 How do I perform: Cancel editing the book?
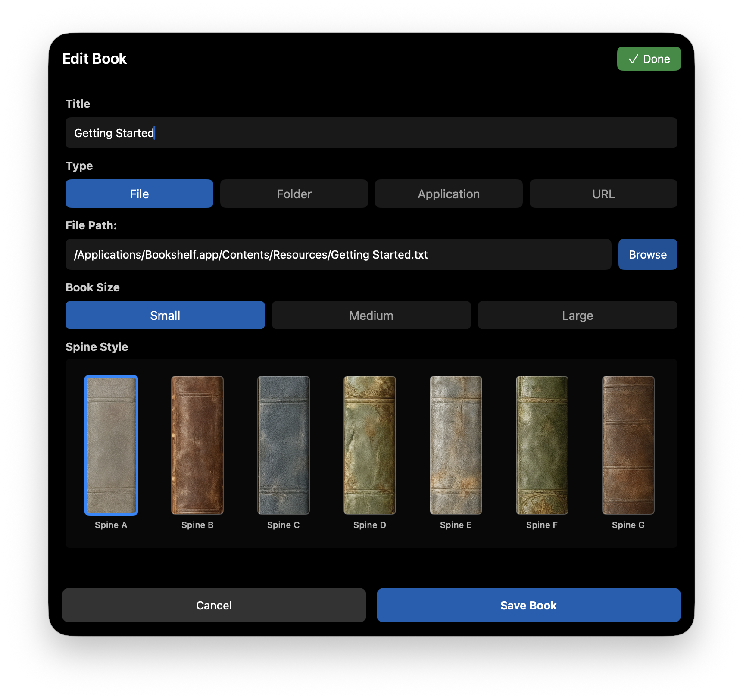214,605
